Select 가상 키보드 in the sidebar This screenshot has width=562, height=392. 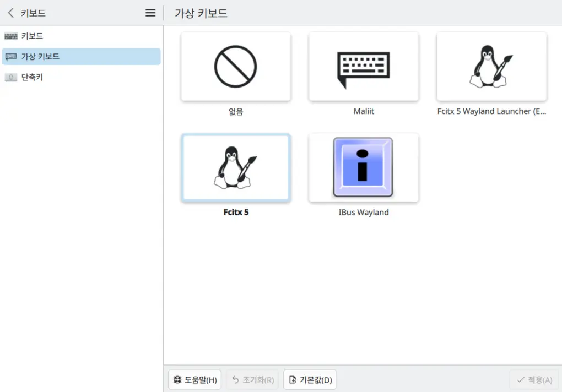[82, 57]
